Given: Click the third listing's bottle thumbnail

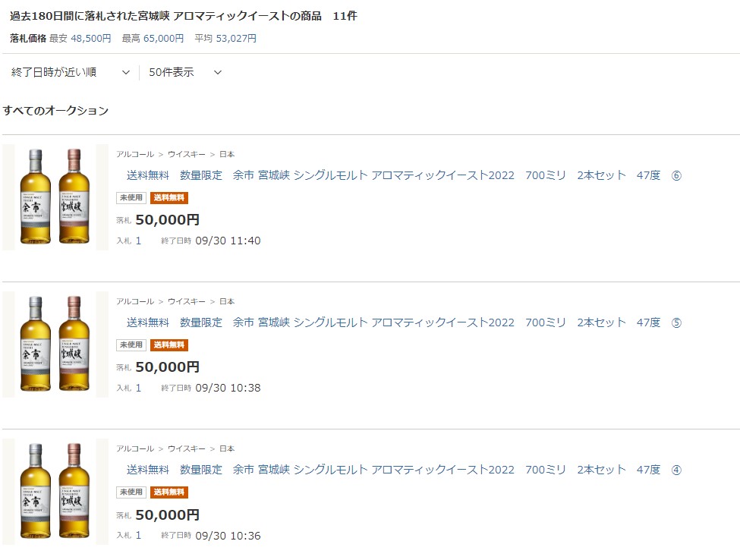Looking at the screenshot, I should (55, 491).
